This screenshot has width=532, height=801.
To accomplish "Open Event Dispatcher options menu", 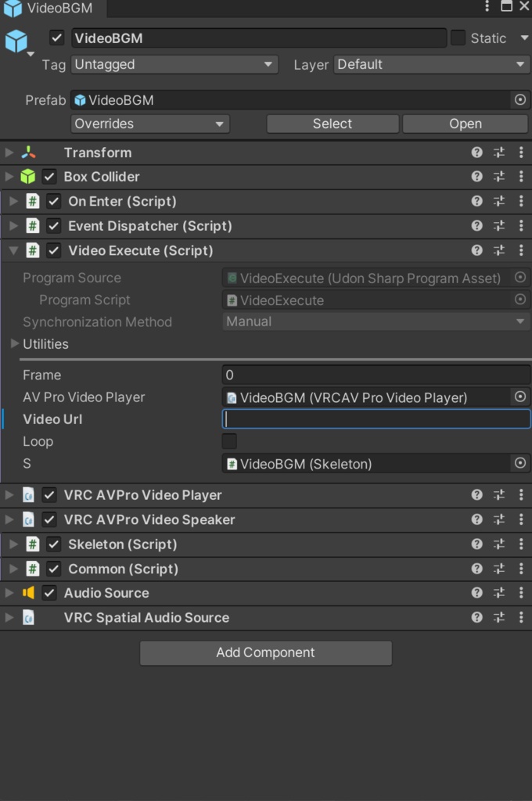I will click(521, 225).
